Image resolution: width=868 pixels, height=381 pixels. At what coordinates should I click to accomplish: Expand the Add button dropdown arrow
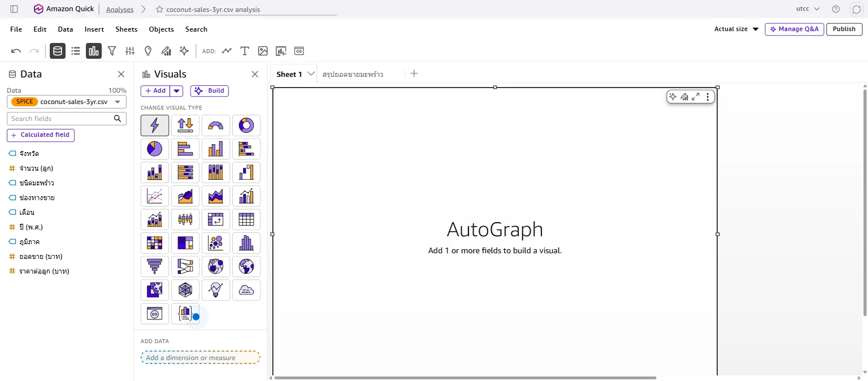point(177,90)
